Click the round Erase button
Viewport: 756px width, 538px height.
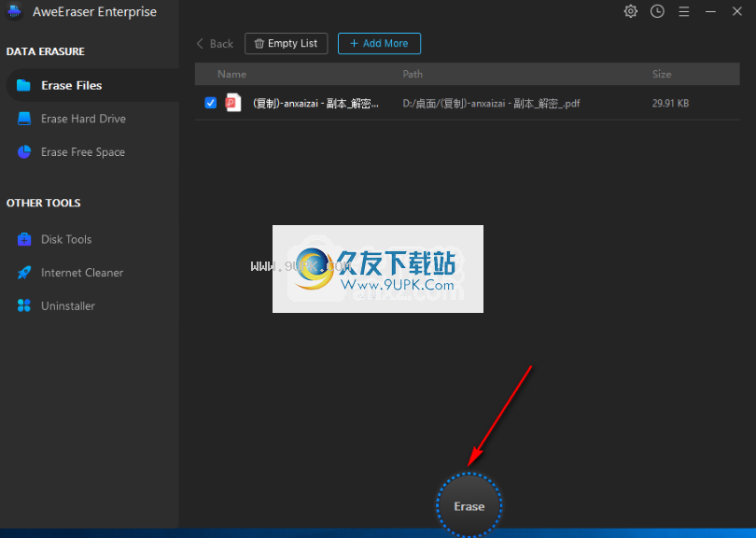coord(469,505)
